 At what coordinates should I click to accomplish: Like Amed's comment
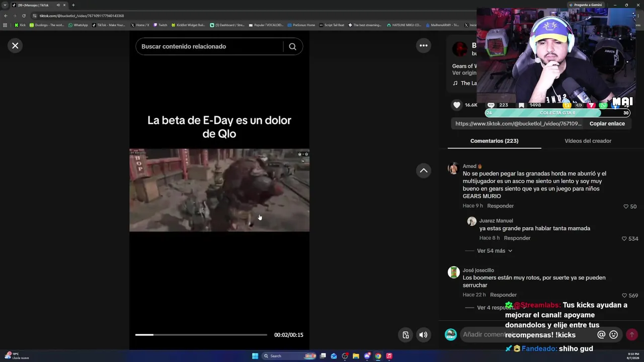point(626,207)
